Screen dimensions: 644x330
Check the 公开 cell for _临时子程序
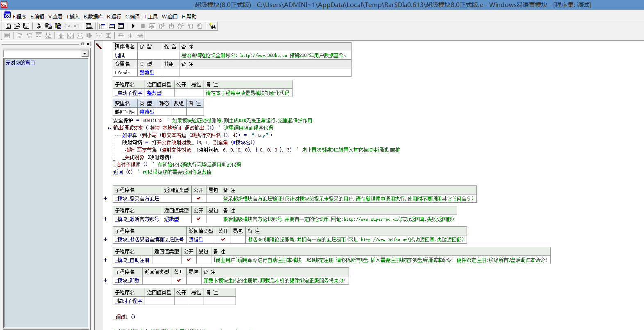(x=181, y=301)
